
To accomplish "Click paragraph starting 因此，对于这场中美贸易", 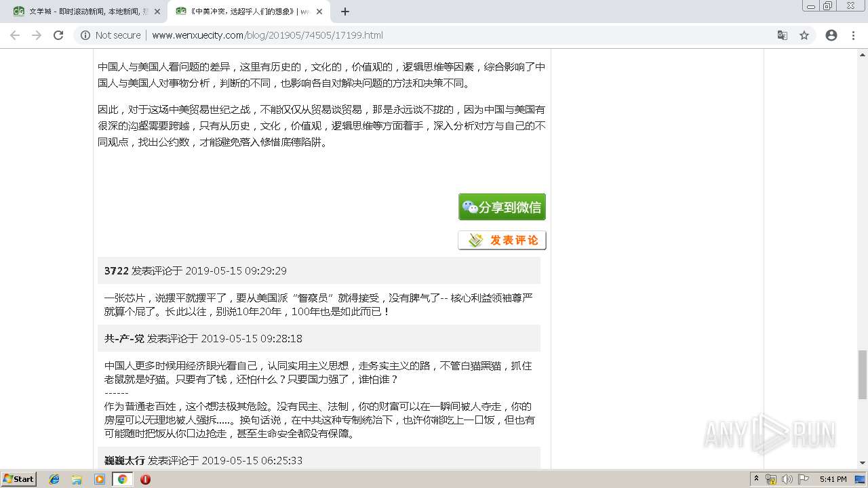I will point(321,125).
